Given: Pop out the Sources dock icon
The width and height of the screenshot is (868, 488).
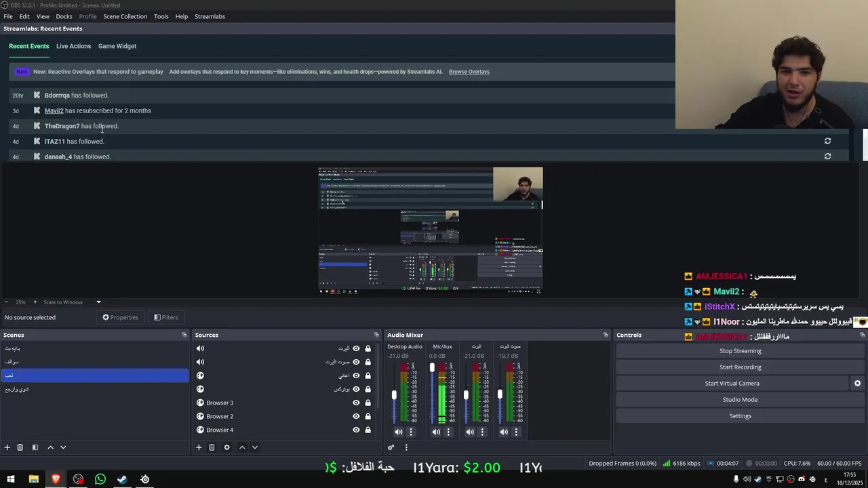Looking at the screenshot, I should [x=376, y=335].
